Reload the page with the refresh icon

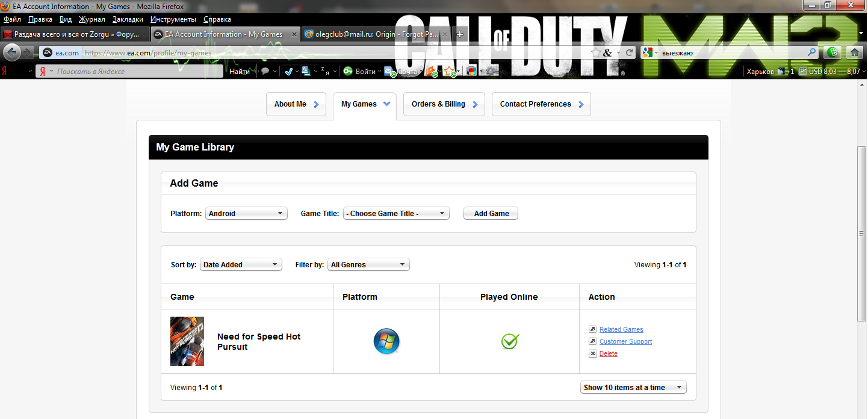pyautogui.click(x=630, y=53)
